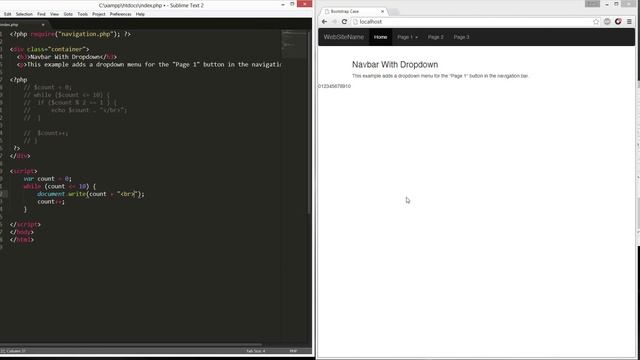Image resolution: width=640 pixels, height=360 pixels.
Task: Open the Find menu in Sublime Text
Action: [41, 14]
